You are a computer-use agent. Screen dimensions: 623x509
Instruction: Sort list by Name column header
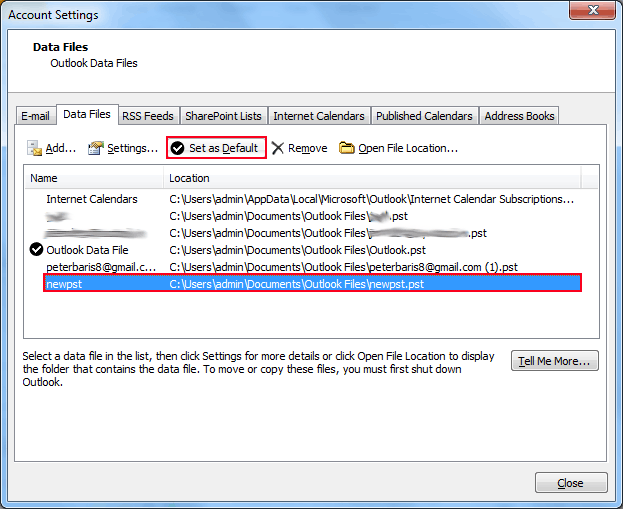point(94,178)
